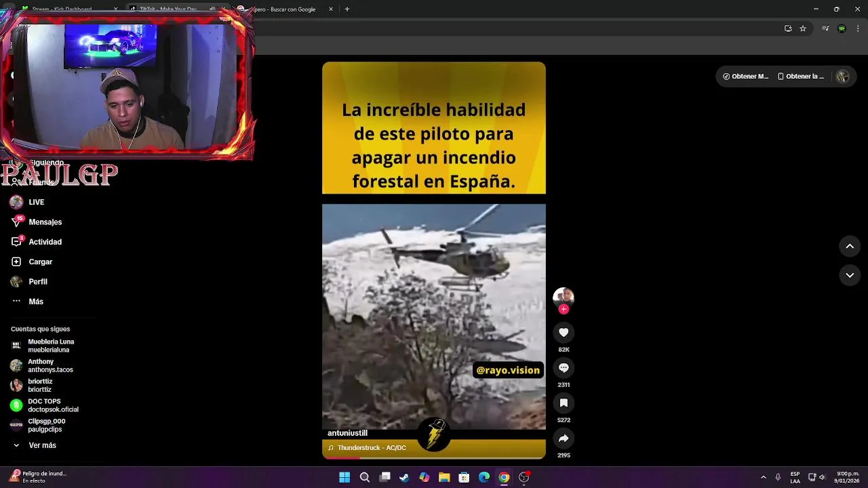Open comments on the video (2311)
The image size is (868, 488).
click(564, 367)
